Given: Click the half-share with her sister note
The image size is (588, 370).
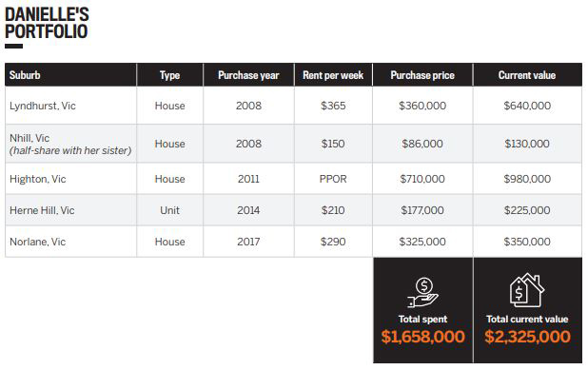Looking at the screenshot, I should click(70, 150).
